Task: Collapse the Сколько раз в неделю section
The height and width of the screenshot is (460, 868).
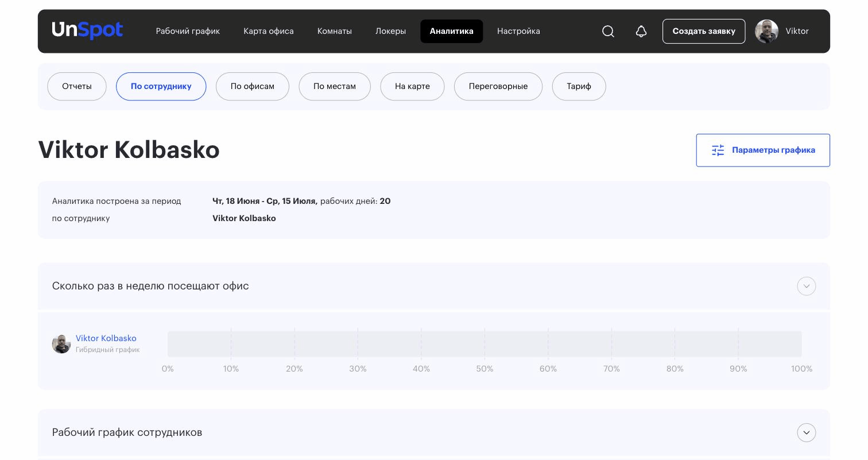Action: tap(806, 286)
